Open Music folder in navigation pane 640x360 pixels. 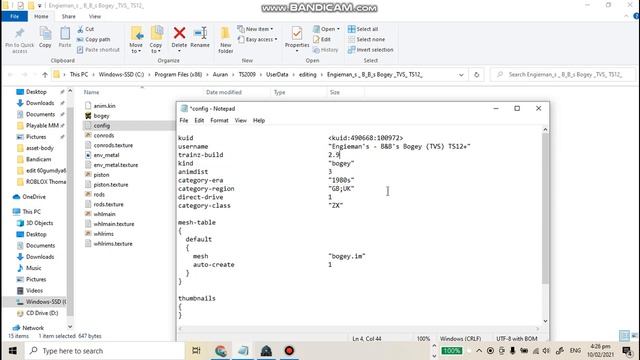point(33,268)
